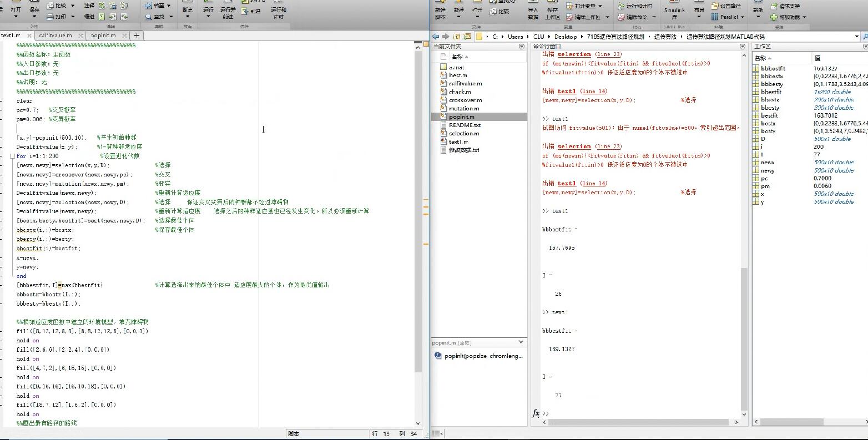Expand the Find (查找) dropdown arrow
The height and width of the screenshot is (440, 868).
point(170,17)
